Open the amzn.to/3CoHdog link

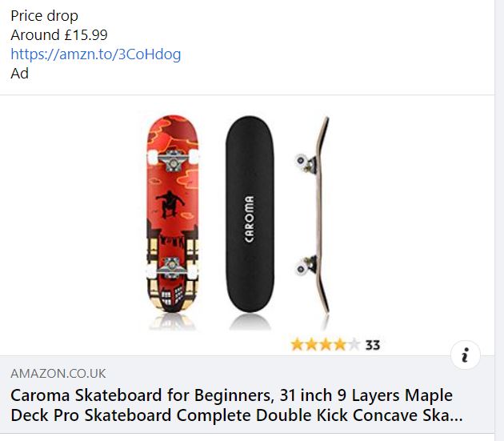(96, 54)
